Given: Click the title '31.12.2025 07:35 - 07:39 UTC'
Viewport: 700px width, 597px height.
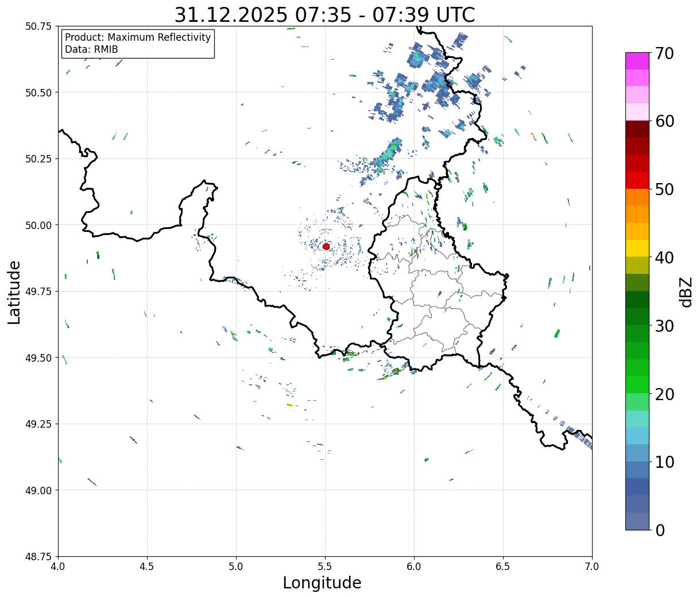Looking at the screenshot, I should point(324,14).
